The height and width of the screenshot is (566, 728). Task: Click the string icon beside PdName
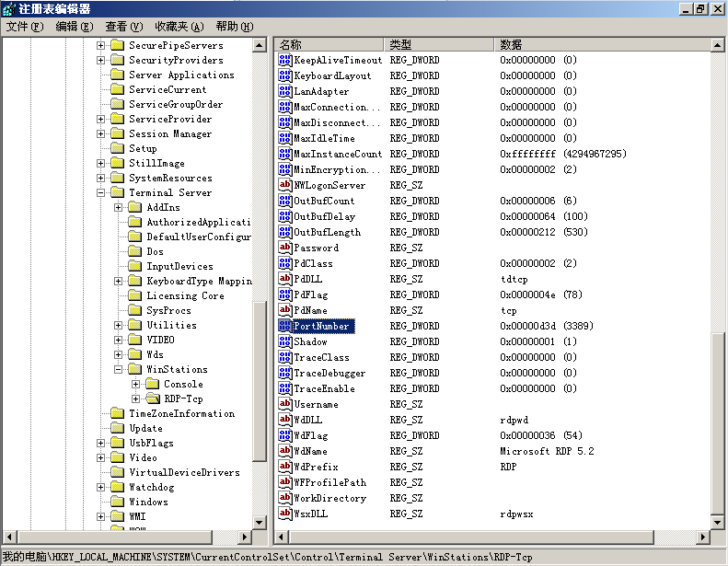pos(284,310)
